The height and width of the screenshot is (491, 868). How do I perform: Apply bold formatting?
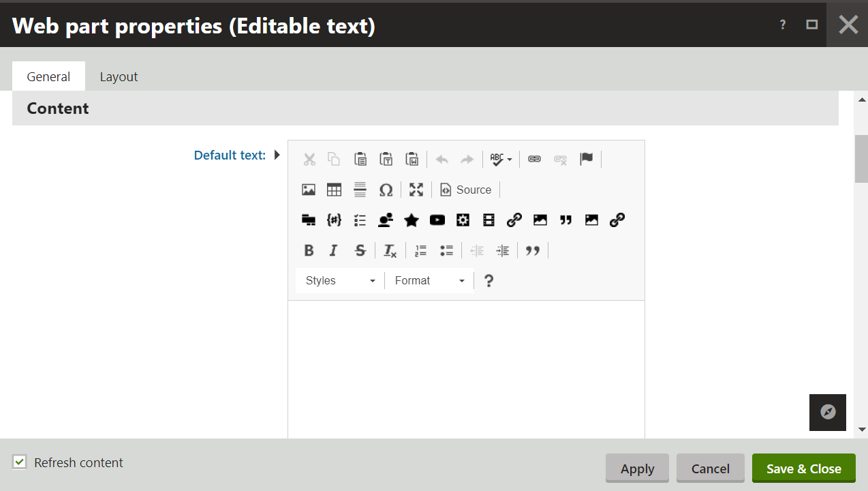coord(309,250)
